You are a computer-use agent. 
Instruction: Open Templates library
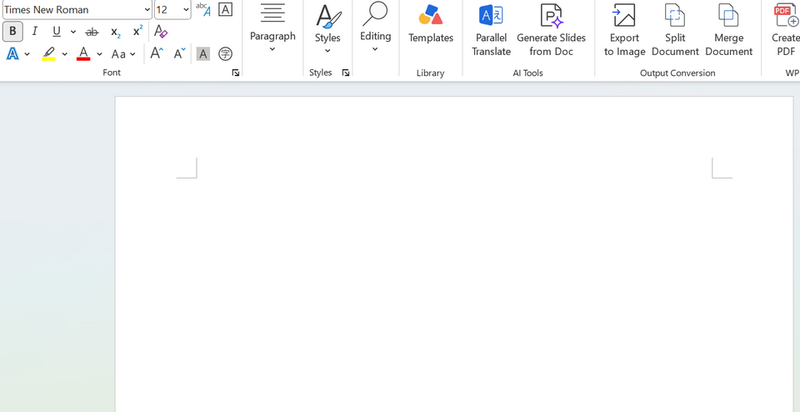(431, 23)
